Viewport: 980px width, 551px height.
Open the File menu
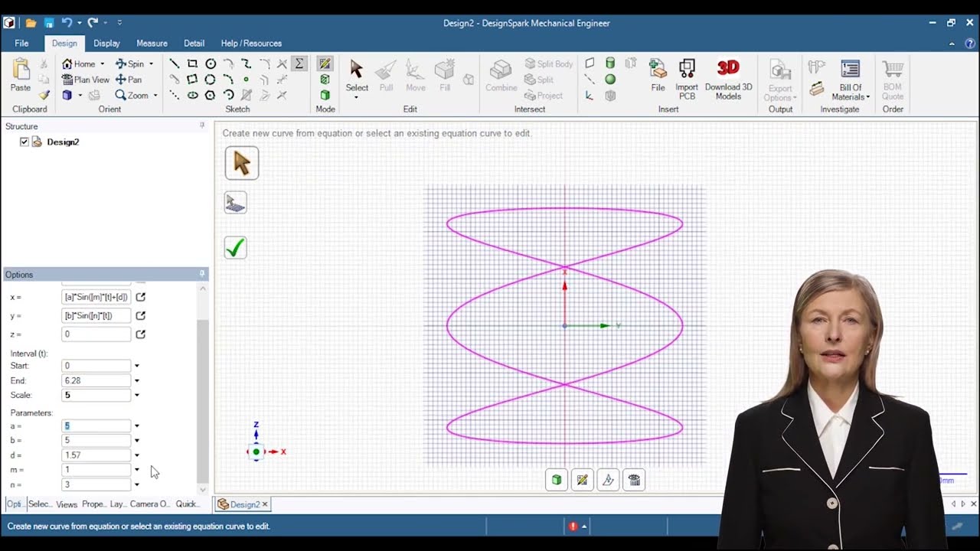pyautogui.click(x=21, y=44)
